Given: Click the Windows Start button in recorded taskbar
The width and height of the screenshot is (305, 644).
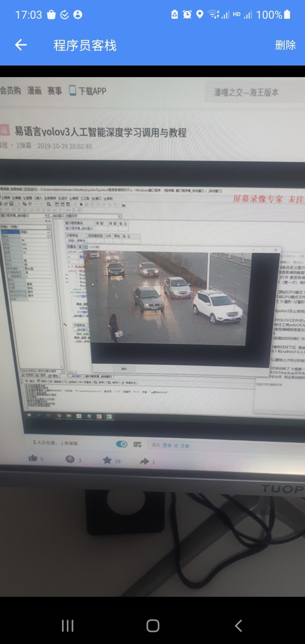Looking at the screenshot, I should [29, 415].
